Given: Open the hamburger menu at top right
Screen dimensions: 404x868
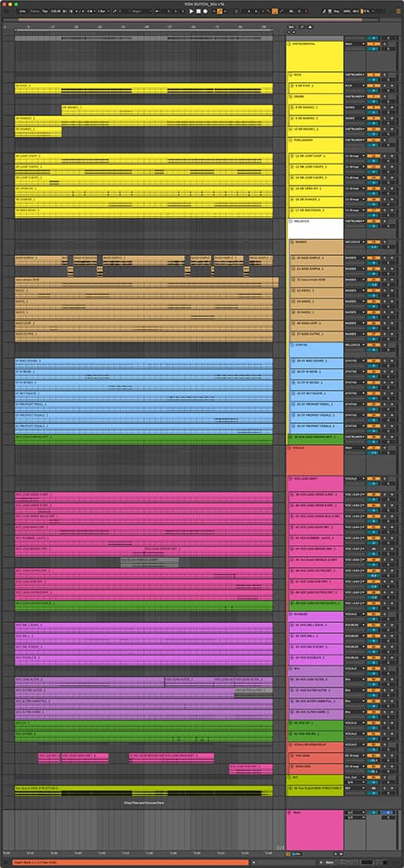Looking at the screenshot, I should pos(397,10).
